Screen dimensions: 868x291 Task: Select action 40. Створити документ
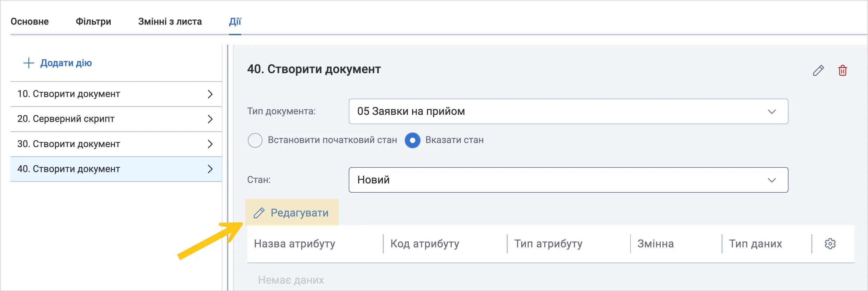click(x=116, y=169)
